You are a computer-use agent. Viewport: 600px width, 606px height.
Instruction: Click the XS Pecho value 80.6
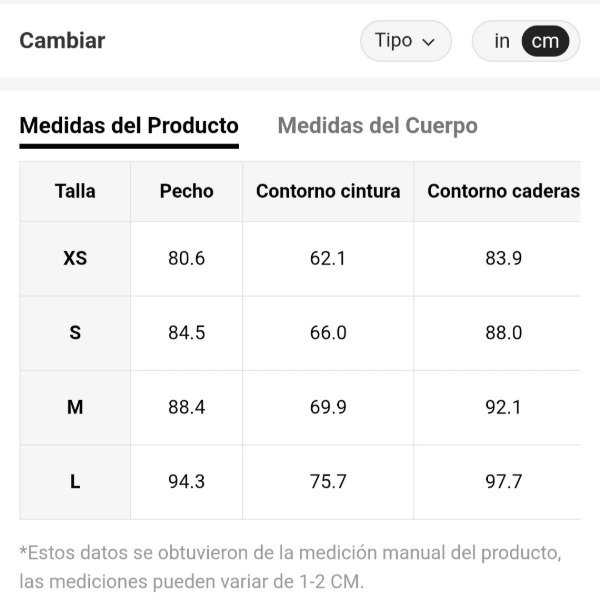tap(186, 258)
